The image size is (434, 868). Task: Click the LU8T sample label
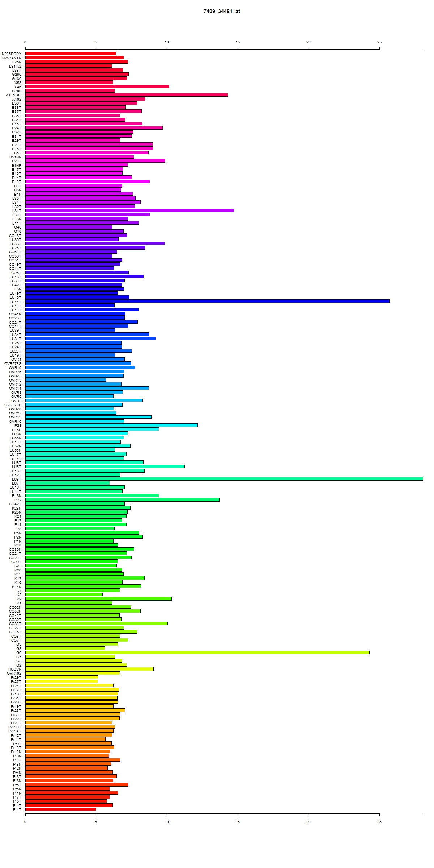coord(17,479)
